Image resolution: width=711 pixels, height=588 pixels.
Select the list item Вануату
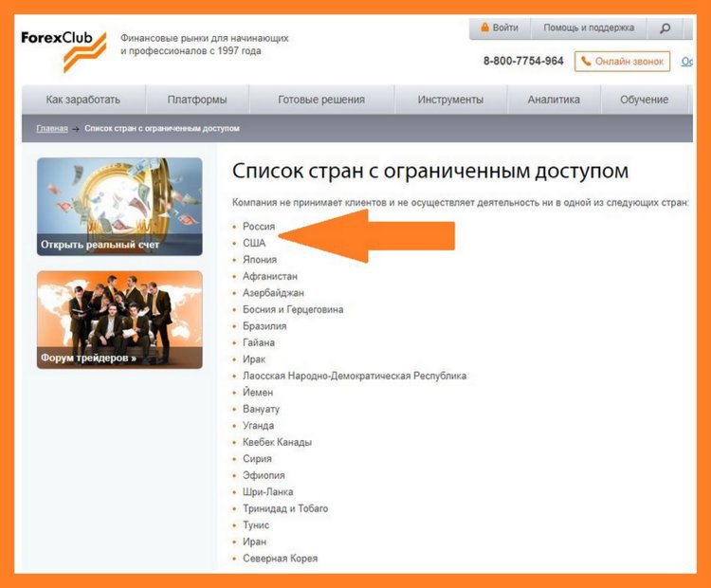[x=261, y=410]
